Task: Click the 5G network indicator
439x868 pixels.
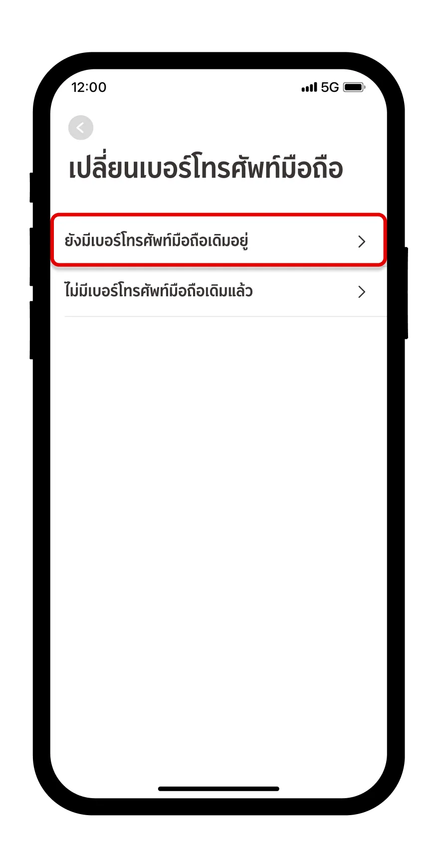Action: pos(330,87)
